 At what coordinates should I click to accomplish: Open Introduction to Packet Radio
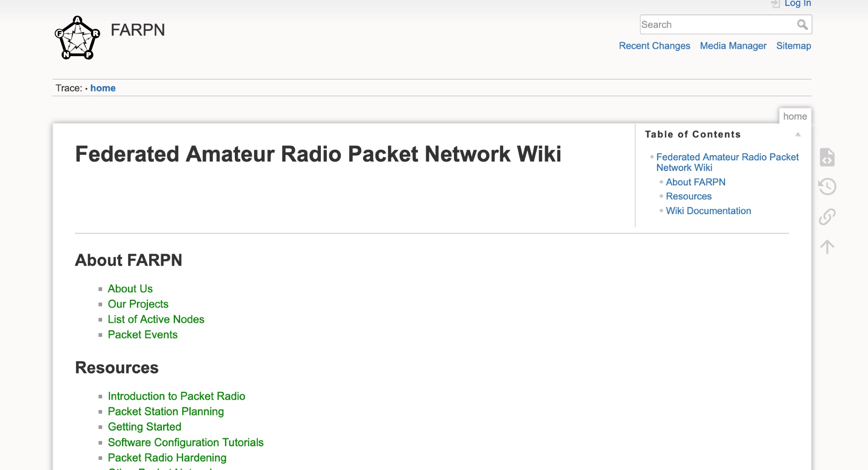176,396
